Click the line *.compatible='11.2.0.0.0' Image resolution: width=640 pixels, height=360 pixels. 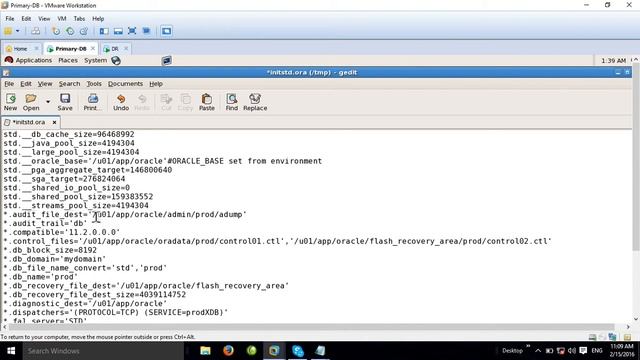click(62, 232)
